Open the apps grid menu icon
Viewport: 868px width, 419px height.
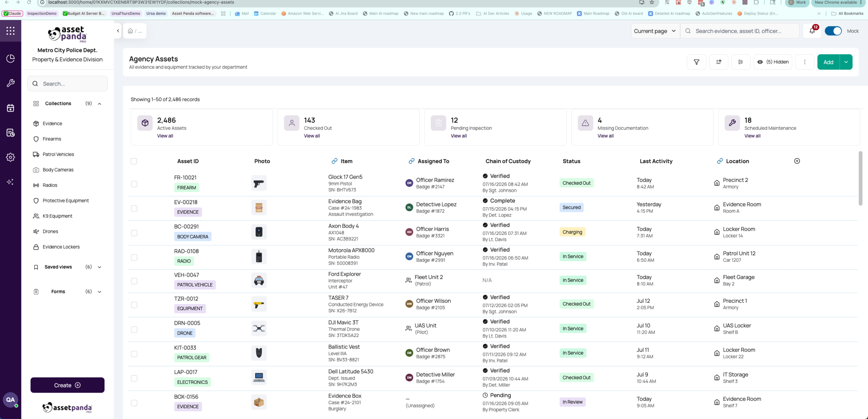tap(11, 31)
